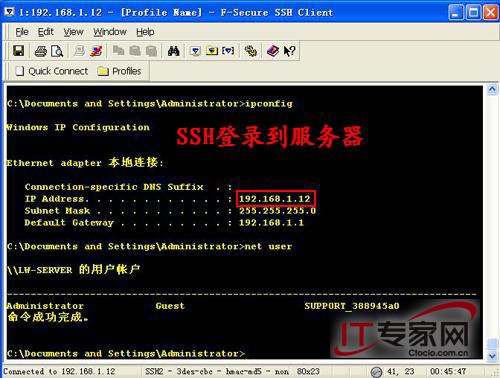Maximize the F-Secure SSH Client window
Image resolution: width=500 pixels, height=378 pixels.
point(473,13)
